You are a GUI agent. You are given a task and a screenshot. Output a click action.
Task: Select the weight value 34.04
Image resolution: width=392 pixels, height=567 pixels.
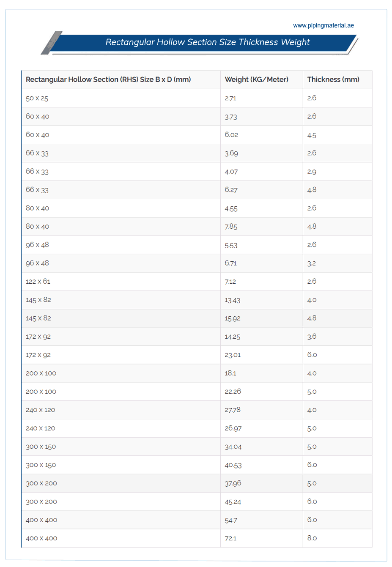click(x=233, y=446)
